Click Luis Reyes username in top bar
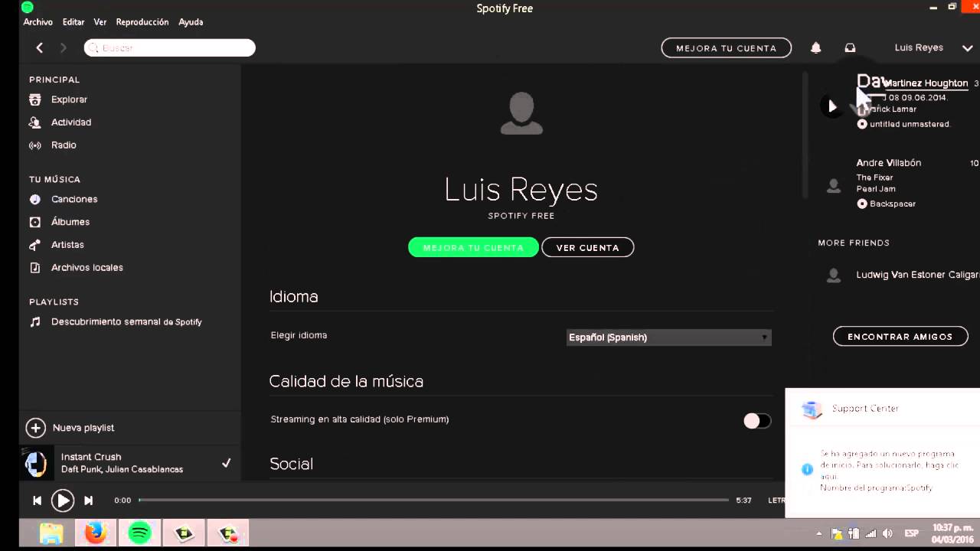 [x=919, y=47]
